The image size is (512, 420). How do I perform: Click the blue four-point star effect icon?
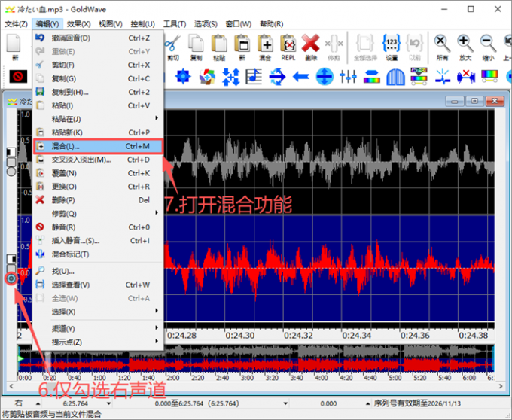pos(183,76)
